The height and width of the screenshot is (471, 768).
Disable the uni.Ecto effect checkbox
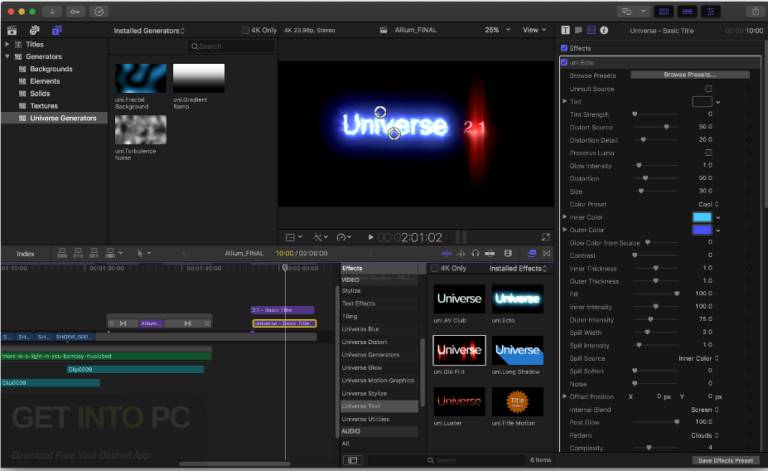tap(564, 63)
